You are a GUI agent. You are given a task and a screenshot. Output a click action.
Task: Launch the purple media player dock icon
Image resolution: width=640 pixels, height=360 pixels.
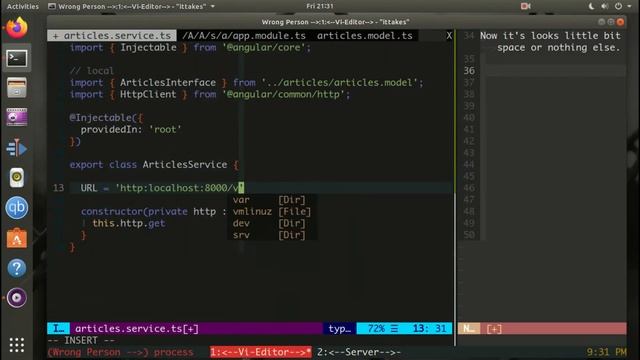tap(16, 298)
